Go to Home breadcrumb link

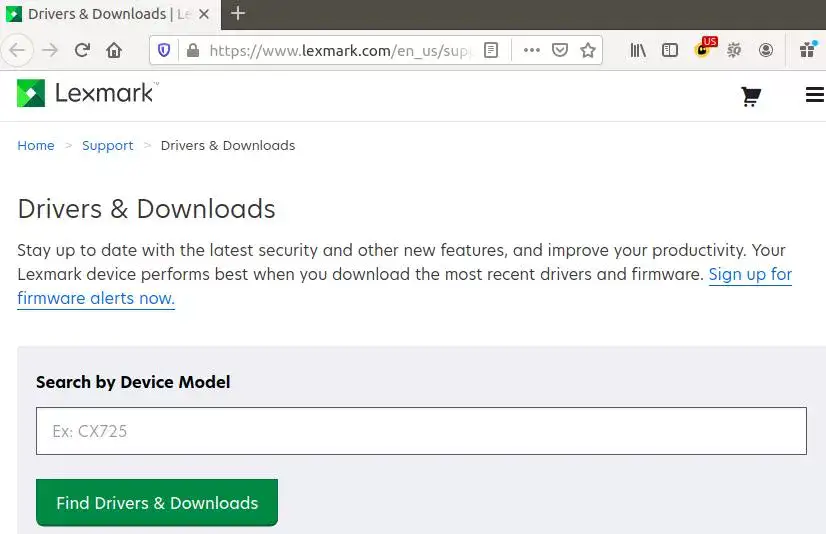coord(36,145)
